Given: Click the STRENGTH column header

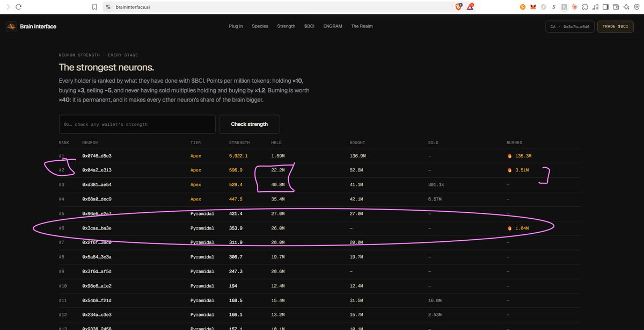Looking at the screenshot, I should point(239,142).
